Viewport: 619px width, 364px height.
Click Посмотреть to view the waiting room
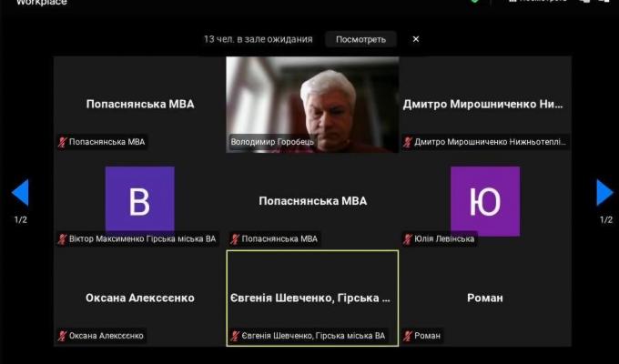coord(360,39)
